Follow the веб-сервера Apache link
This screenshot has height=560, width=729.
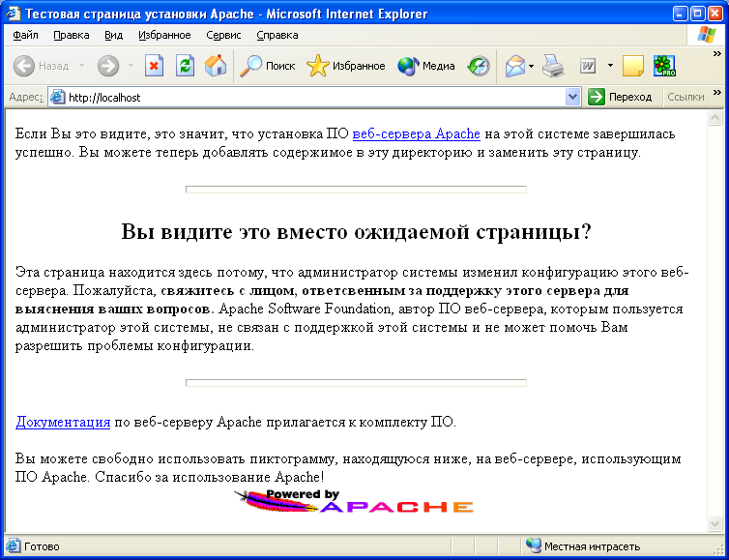click(x=416, y=134)
